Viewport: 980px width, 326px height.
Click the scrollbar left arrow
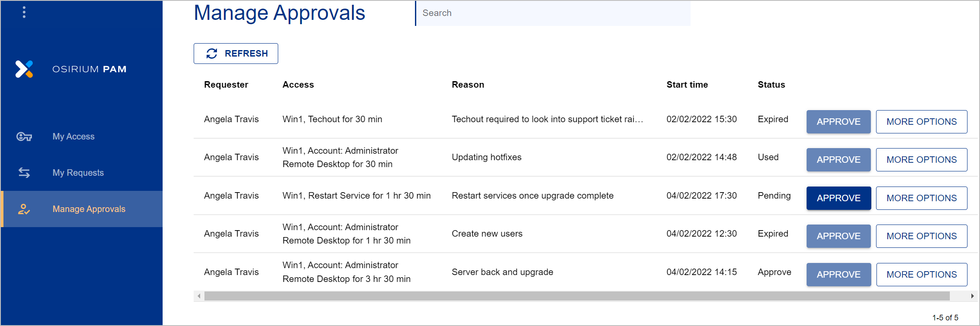click(199, 296)
